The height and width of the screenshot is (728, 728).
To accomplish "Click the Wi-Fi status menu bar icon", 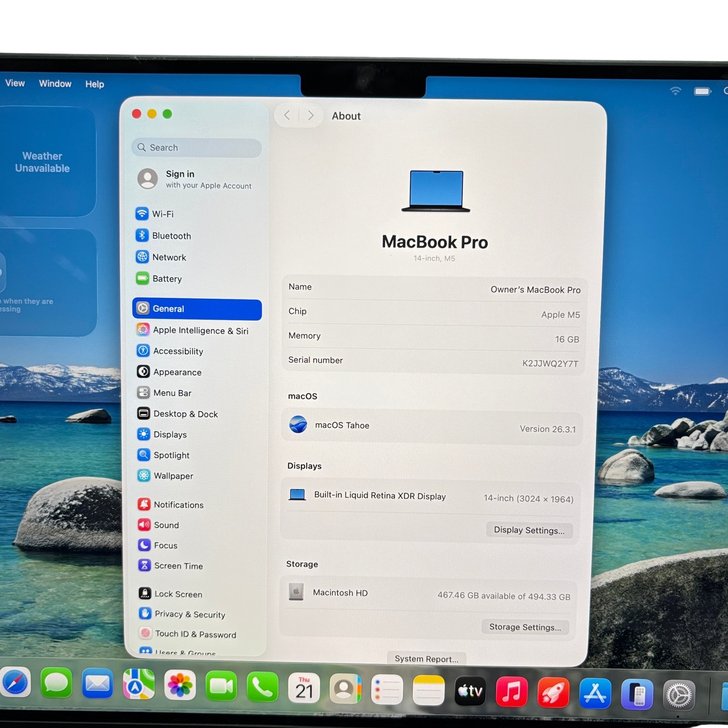I will coord(676,91).
